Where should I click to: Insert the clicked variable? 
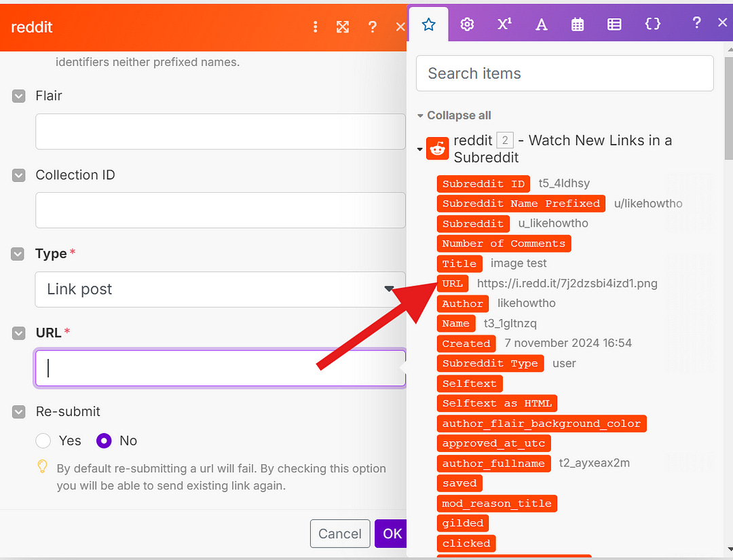466,543
